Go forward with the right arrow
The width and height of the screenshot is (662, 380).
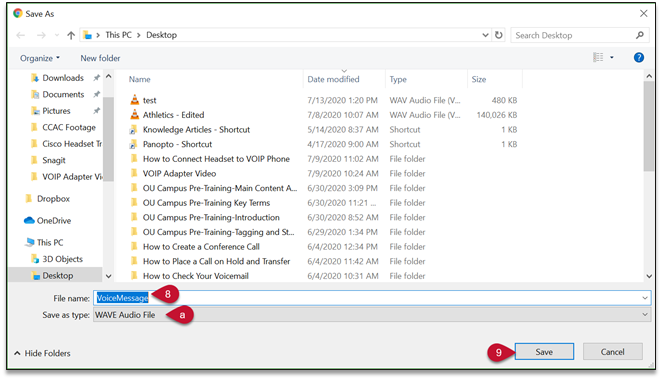[x=41, y=35]
